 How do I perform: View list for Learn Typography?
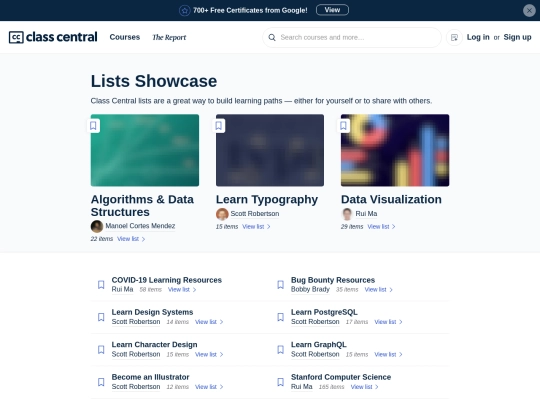257,227
